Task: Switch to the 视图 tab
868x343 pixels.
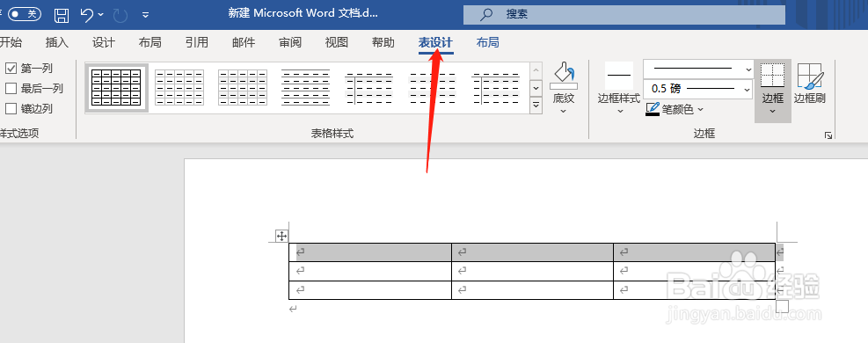Action: pyautogui.click(x=337, y=42)
